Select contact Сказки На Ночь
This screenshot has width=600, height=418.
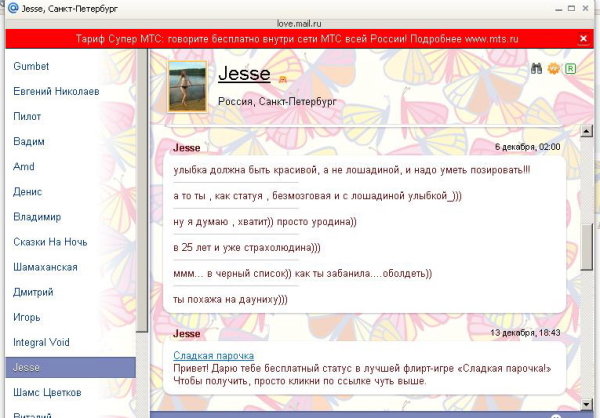[50, 242]
